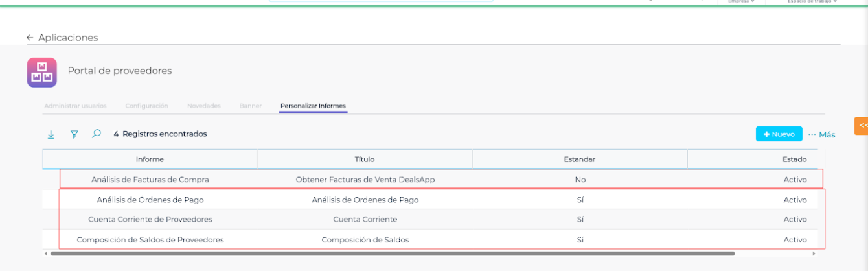868x271 pixels.
Task: Click the search magnifier icon
Action: pyautogui.click(x=97, y=134)
